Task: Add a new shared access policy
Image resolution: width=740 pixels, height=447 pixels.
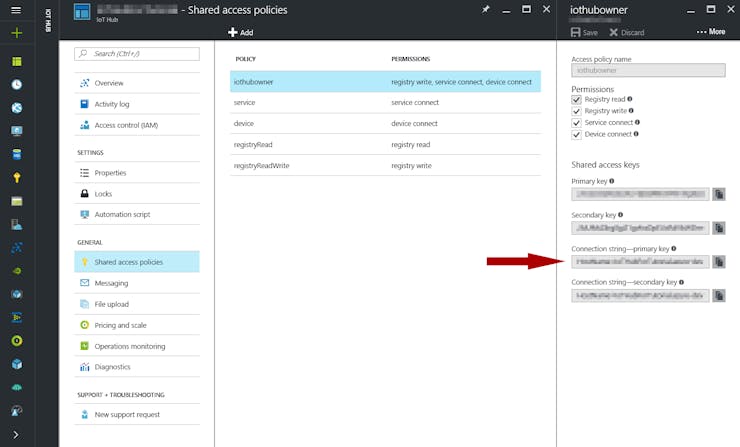Action: tap(241, 32)
